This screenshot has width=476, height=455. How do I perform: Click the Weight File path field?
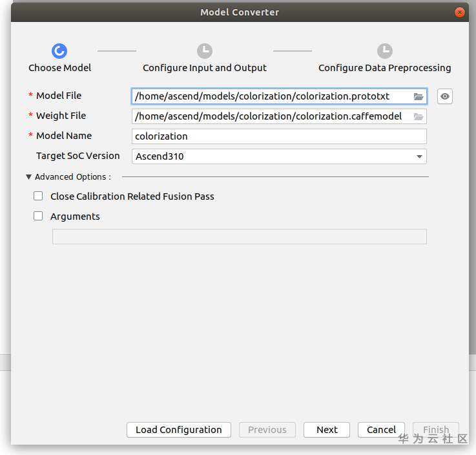(271, 116)
